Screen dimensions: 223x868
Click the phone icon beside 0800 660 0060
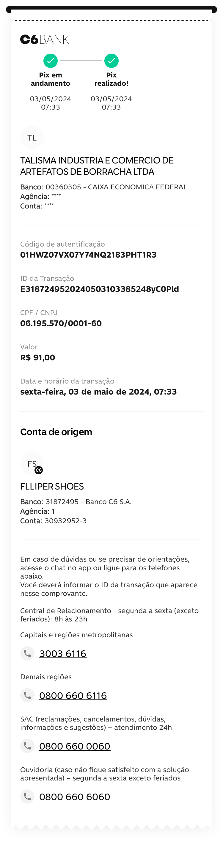(x=27, y=746)
